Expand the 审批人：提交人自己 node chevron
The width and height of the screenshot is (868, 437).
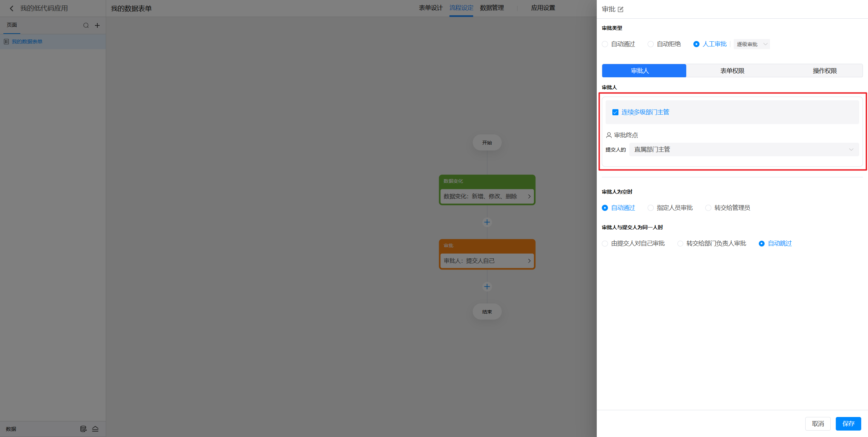[x=529, y=261]
